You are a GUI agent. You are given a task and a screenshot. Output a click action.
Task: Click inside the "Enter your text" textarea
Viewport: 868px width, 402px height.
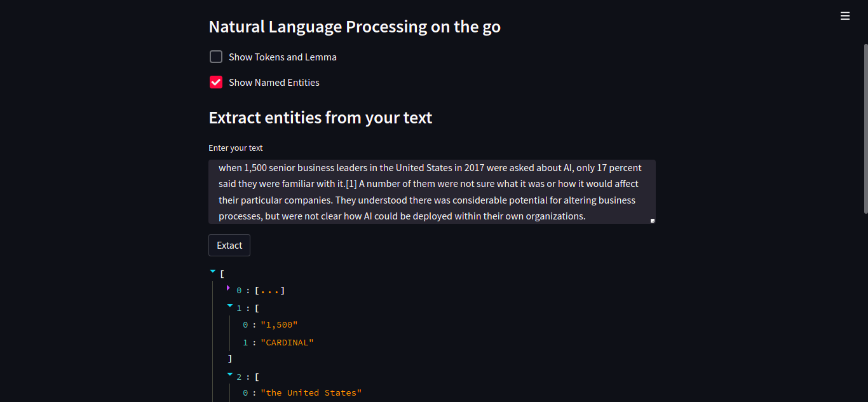click(x=432, y=191)
